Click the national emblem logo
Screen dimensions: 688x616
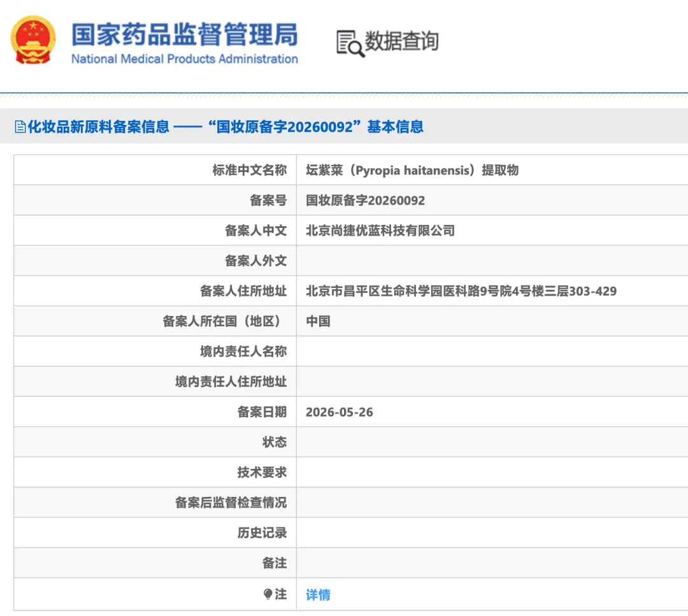pyautogui.click(x=33, y=40)
